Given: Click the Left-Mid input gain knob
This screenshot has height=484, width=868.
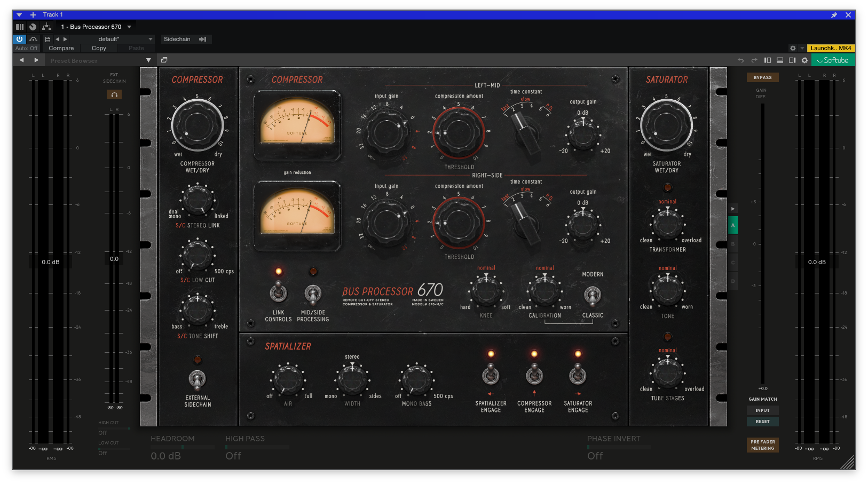Looking at the screenshot, I should [x=386, y=133].
